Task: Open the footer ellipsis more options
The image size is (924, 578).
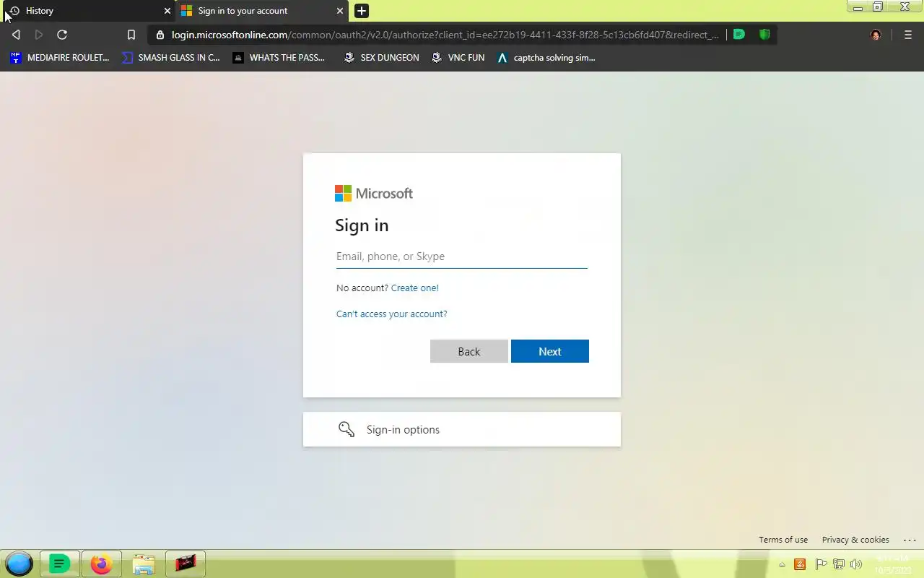Action: tap(910, 540)
